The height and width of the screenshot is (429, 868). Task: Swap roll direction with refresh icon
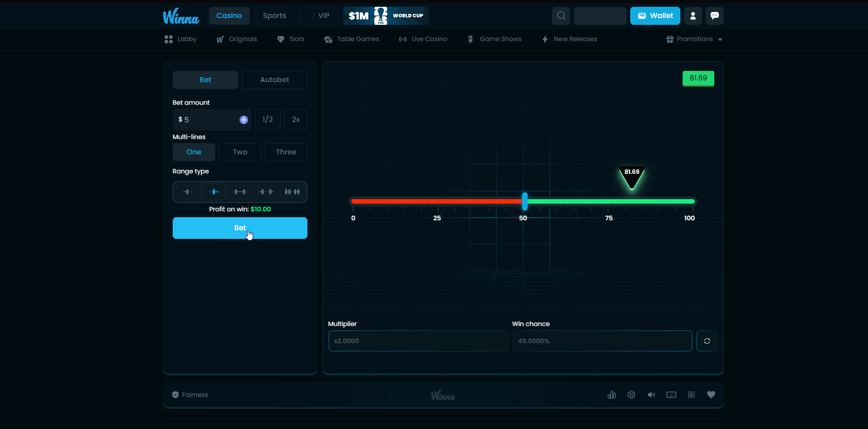tap(707, 341)
